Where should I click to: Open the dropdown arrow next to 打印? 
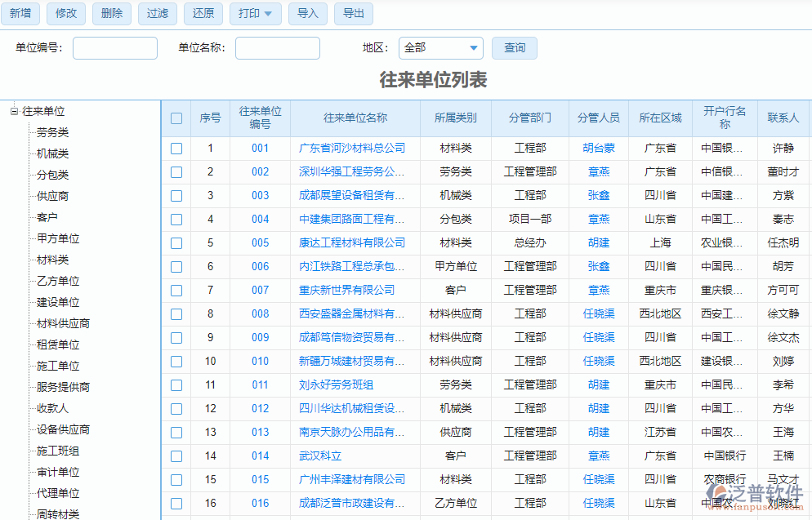point(270,14)
